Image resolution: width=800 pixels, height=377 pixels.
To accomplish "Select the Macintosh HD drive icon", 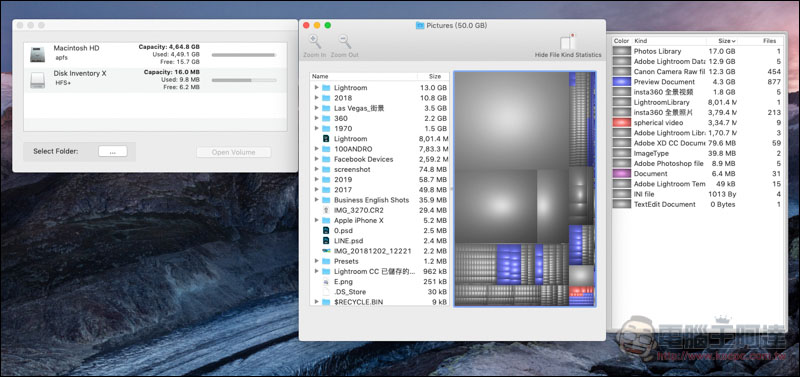I will pyautogui.click(x=38, y=54).
